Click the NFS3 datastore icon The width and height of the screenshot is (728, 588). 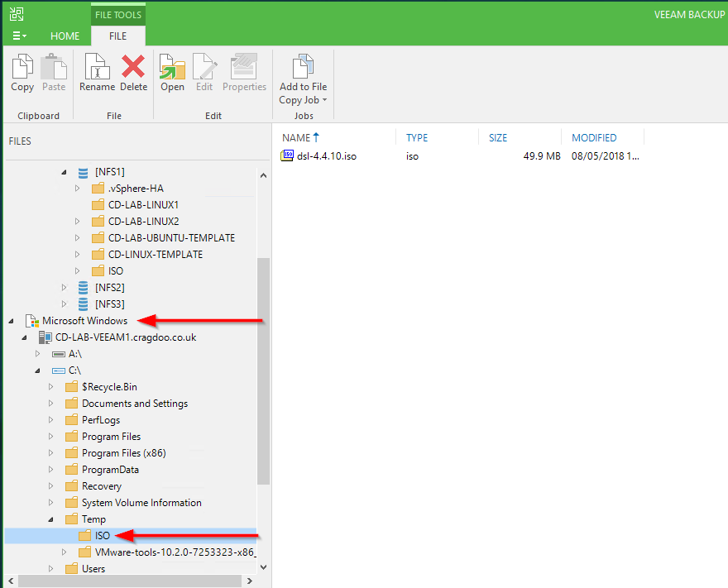tap(83, 304)
